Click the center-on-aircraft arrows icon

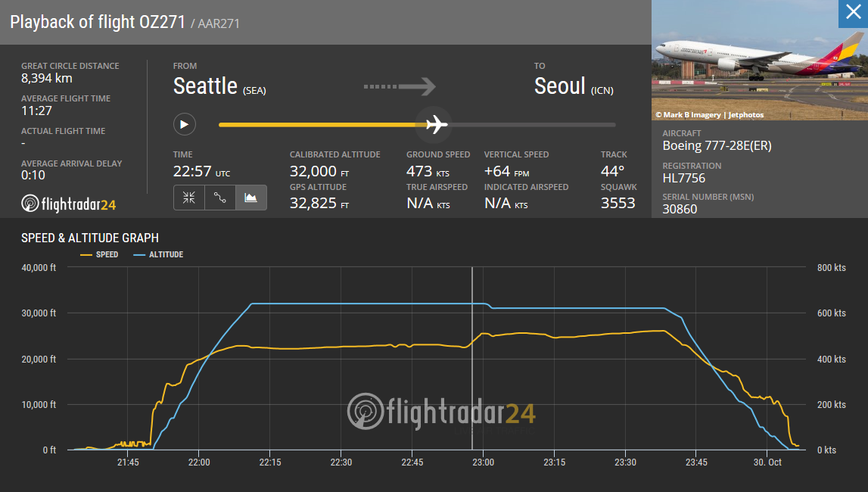point(189,198)
